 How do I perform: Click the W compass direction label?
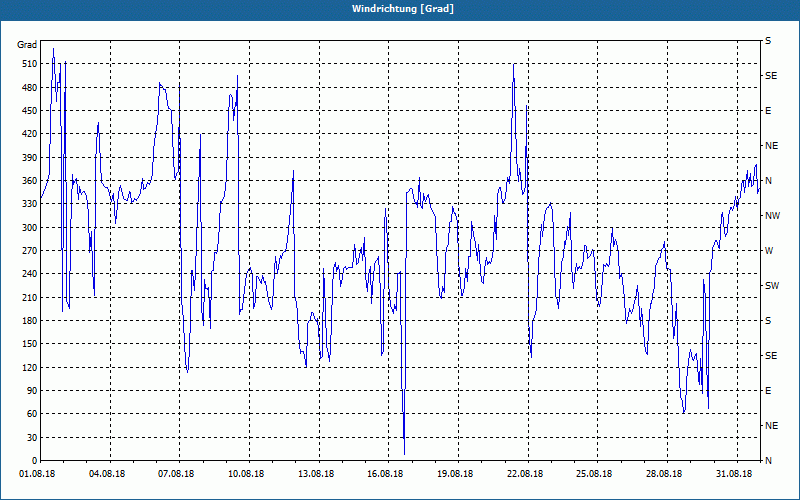click(x=769, y=251)
